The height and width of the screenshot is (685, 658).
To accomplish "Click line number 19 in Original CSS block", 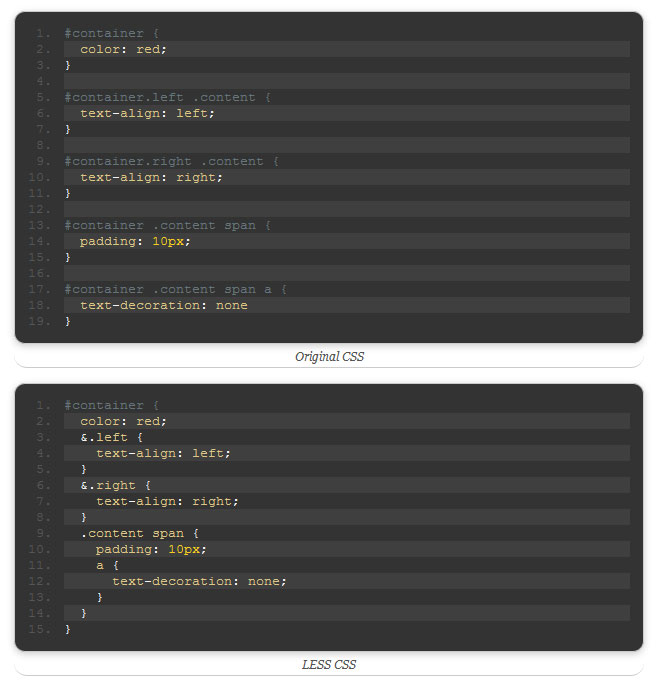I will pos(39,322).
